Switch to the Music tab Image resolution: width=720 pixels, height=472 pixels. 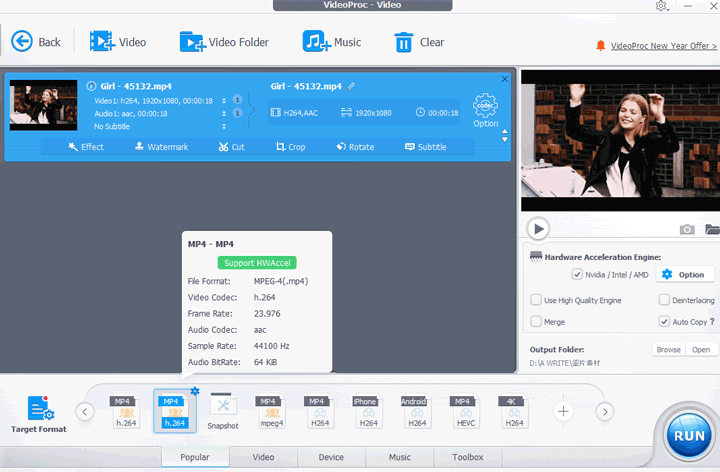pos(399,457)
